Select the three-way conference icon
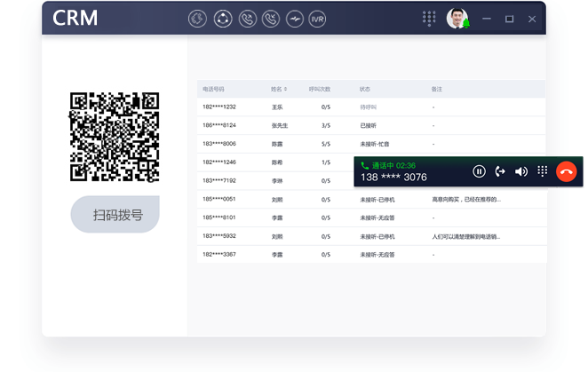 click(223, 19)
